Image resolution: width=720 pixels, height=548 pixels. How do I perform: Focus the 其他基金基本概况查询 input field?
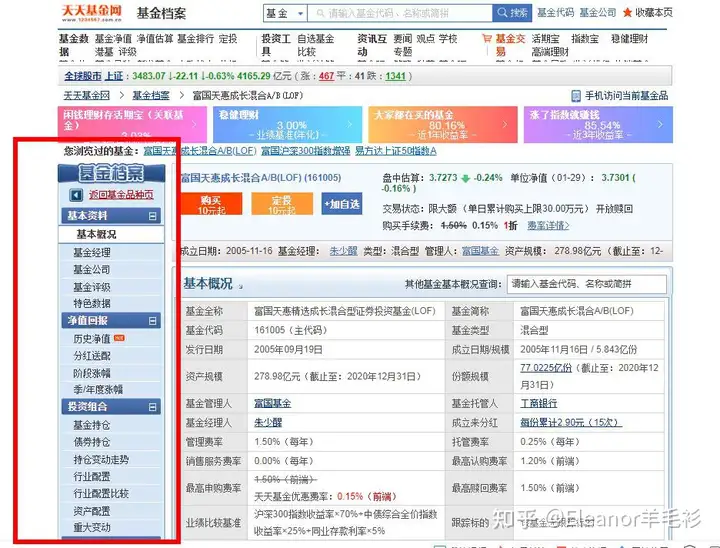tap(586, 284)
